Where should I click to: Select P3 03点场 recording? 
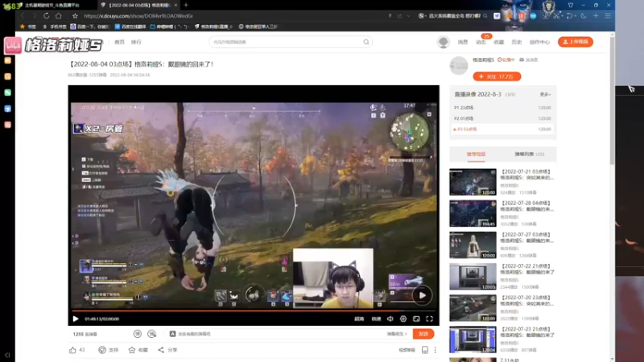click(502, 129)
